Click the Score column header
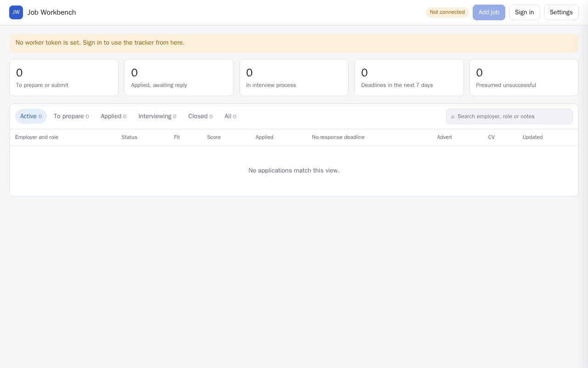This screenshot has width=588, height=368. (214, 137)
